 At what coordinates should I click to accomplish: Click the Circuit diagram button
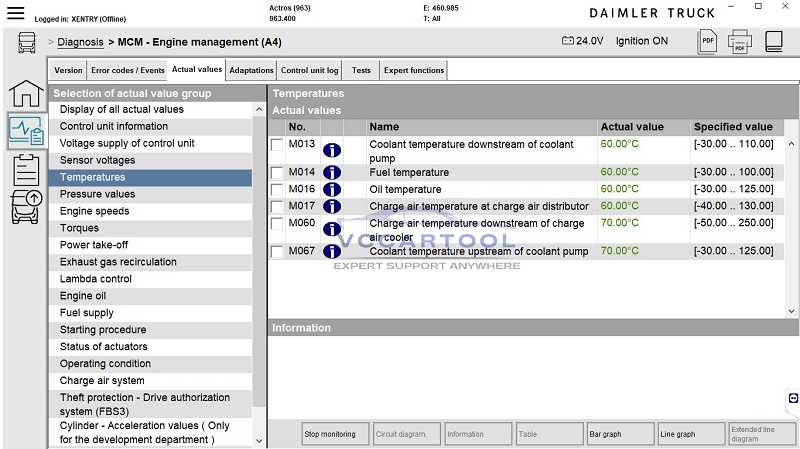pos(407,434)
